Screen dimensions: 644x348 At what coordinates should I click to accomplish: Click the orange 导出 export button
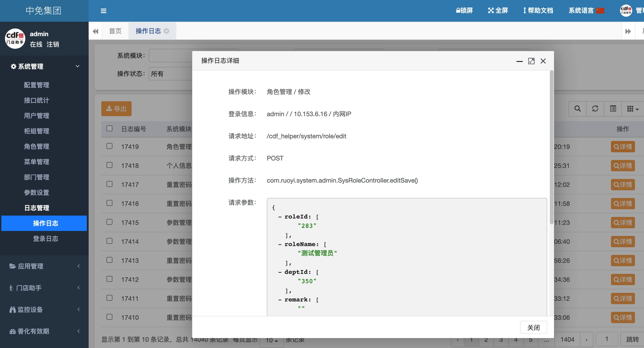pyautogui.click(x=116, y=109)
